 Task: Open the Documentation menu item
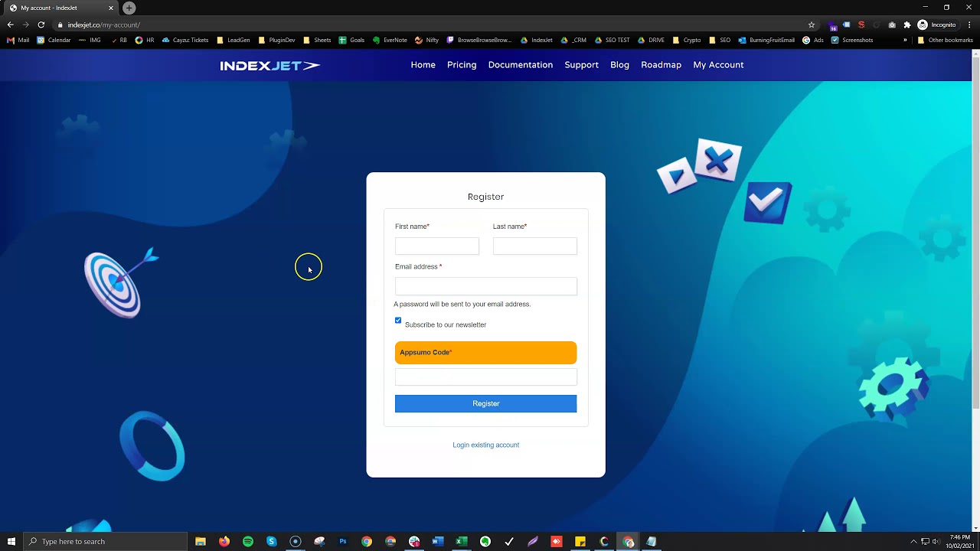(x=521, y=65)
